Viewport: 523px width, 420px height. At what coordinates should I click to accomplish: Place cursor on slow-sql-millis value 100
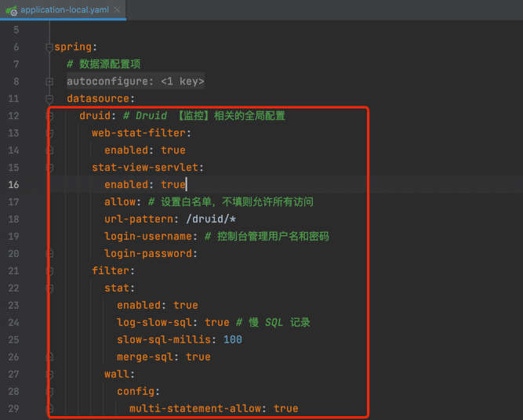(x=232, y=340)
